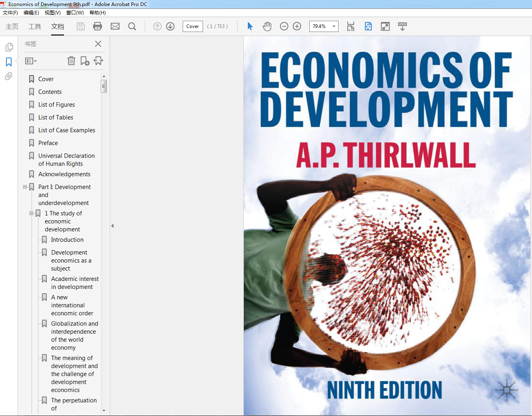
Task: Go to Introduction bookmark
Action: [x=67, y=240]
